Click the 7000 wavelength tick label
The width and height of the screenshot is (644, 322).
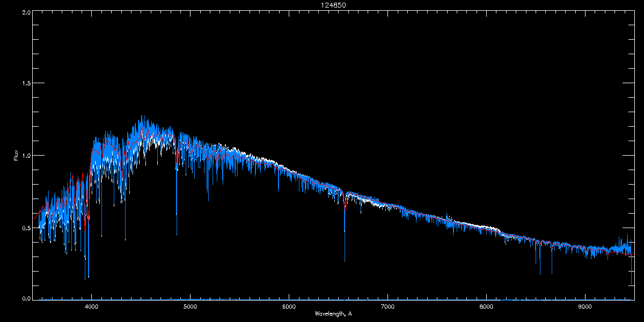point(387,307)
